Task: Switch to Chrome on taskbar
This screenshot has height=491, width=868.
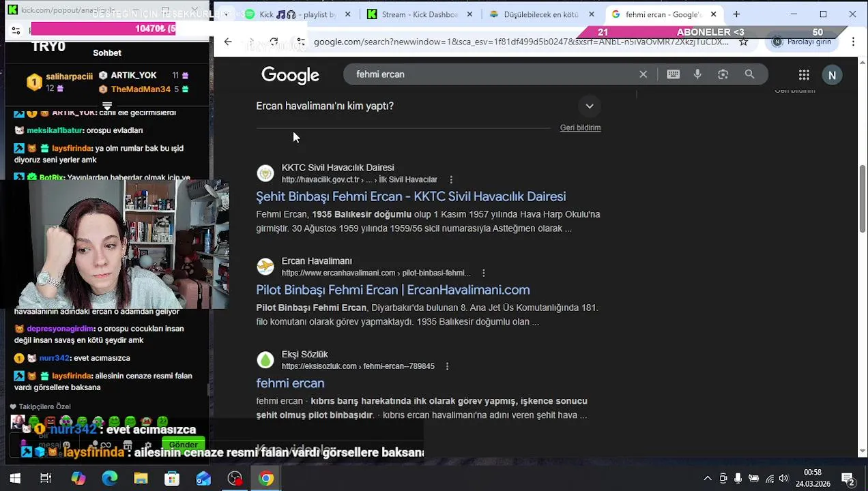Action: pyautogui.click(x=266, y=479)
